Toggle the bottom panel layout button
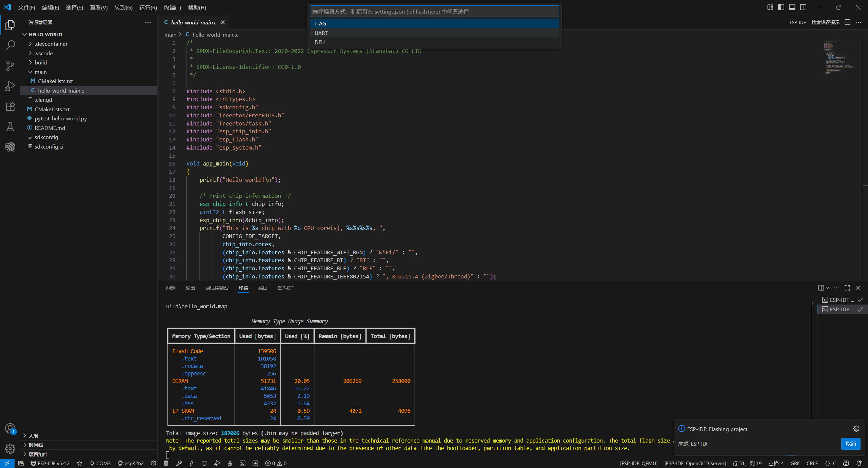 pyautogui.click(x=792, y=7)
